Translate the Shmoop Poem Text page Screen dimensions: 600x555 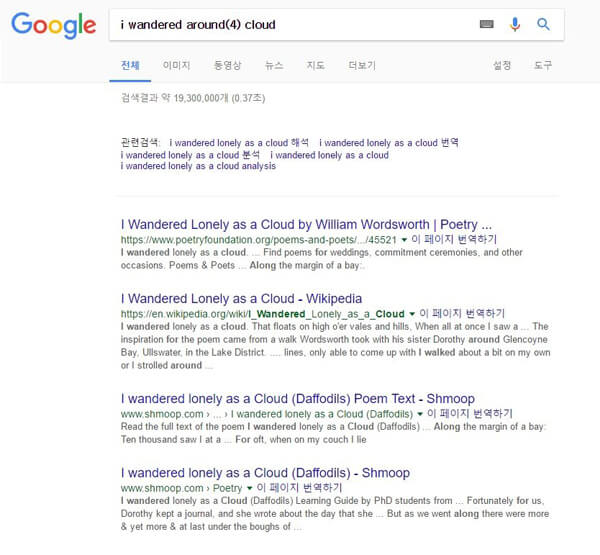[470, 414]
